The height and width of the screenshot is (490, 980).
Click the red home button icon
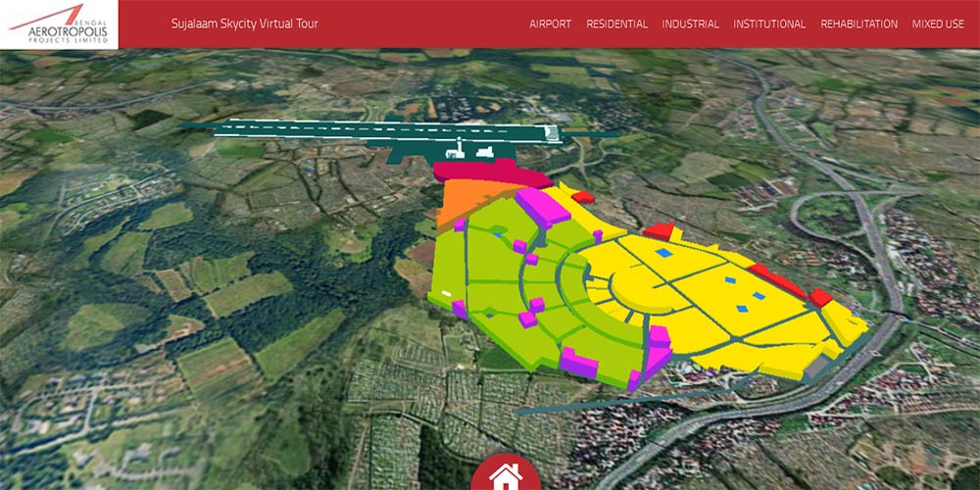506,473
